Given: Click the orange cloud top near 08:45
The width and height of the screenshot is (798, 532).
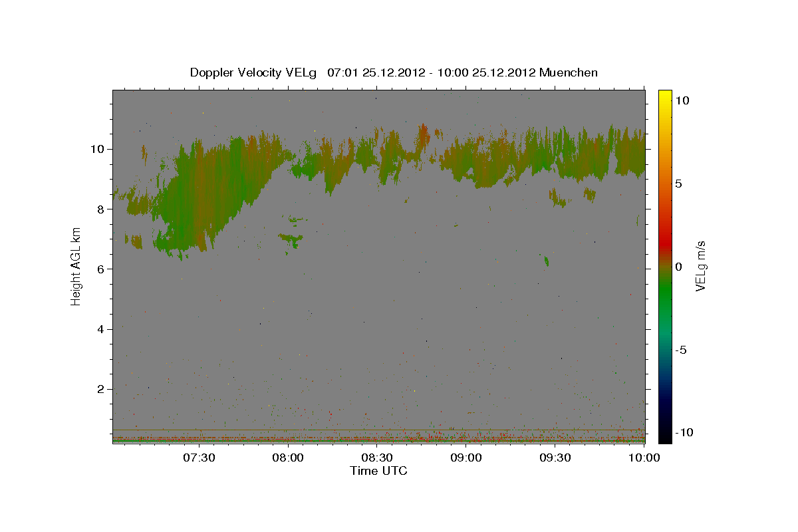Looking at the screenshot, I should 424,135.
